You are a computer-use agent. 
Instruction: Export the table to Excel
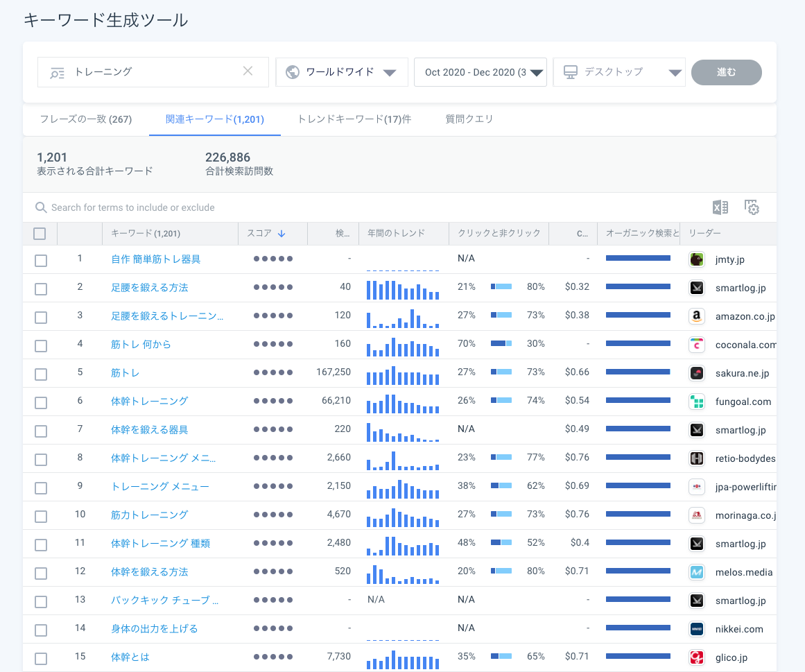(x=720, y=207)
